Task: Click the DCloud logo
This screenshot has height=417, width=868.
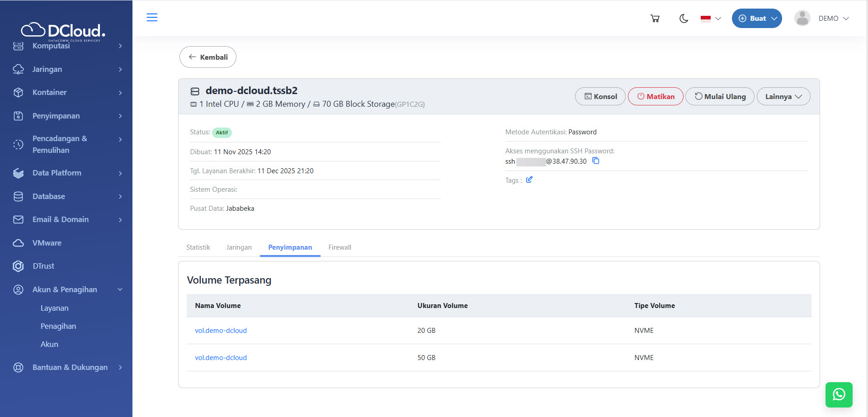Action: click(x=63, y=30)
